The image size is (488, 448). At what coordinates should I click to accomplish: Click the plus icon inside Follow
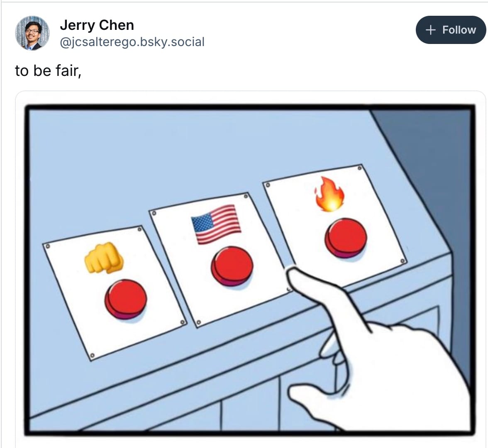[x=430, y=30]
